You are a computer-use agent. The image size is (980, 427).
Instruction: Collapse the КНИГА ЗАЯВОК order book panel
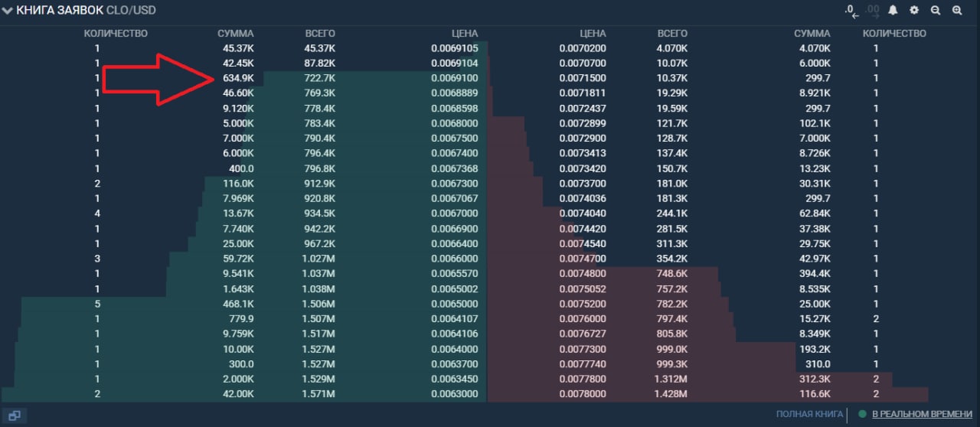tap(8, 10)
